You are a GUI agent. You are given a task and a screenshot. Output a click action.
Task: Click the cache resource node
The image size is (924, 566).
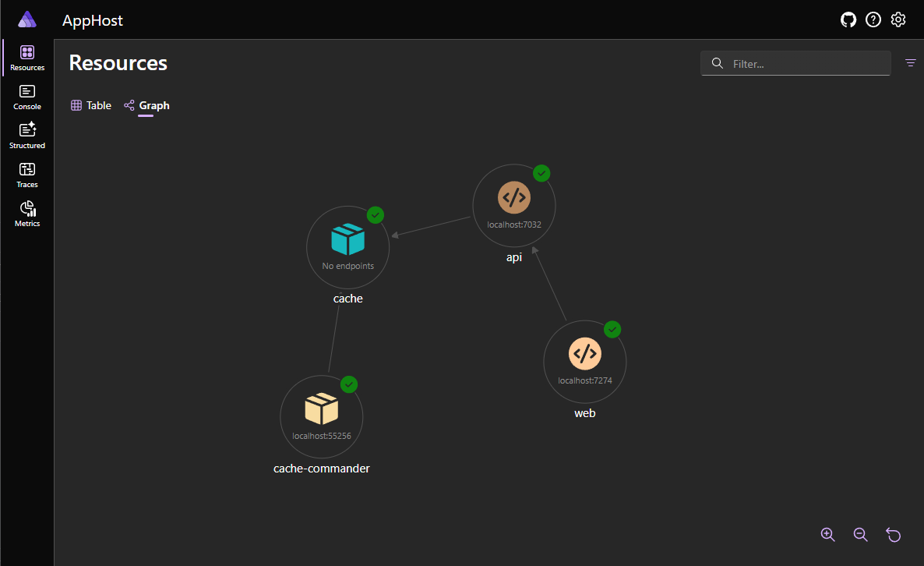click(347, 246)
